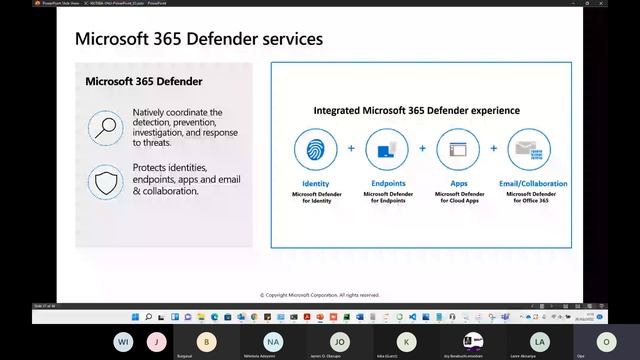Select participant tile with profile photo
The width and height of the screenshot is (640, 360).
(x=473, y=342)
